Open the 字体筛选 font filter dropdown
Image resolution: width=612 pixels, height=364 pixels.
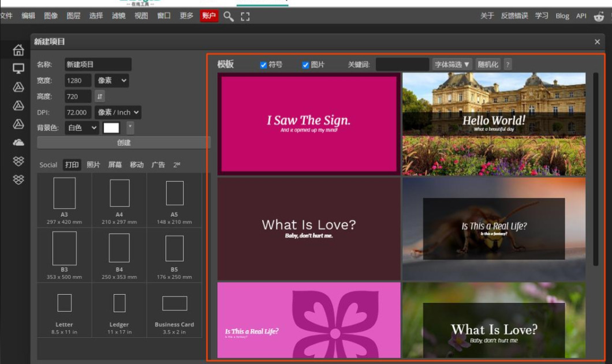click(452, 65)
